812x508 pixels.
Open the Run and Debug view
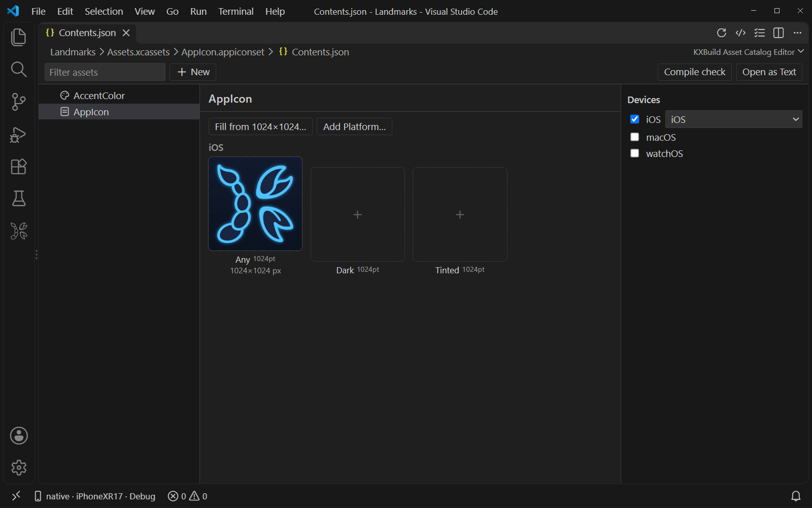point(19,135)
